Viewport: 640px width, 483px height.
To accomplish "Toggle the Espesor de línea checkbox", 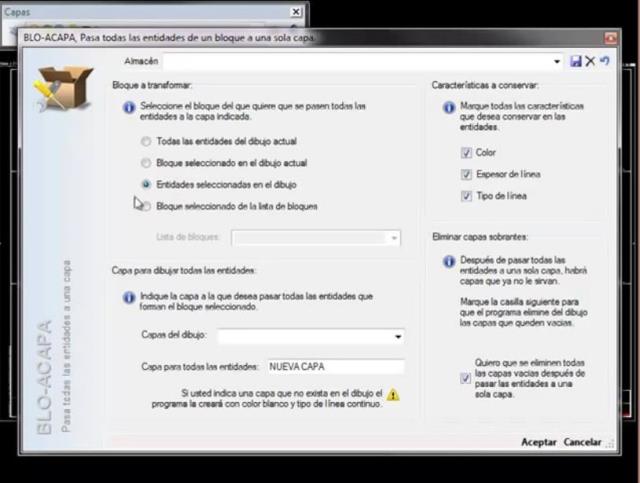I will click(466, 175).
